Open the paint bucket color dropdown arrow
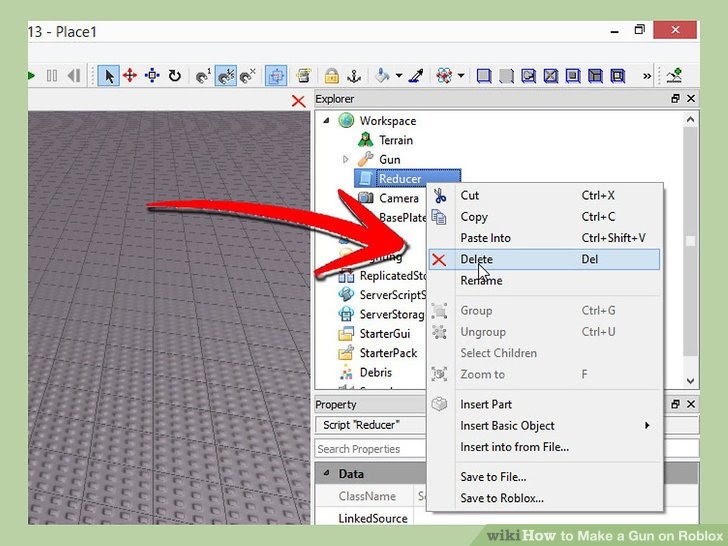 tap(399, 75)
